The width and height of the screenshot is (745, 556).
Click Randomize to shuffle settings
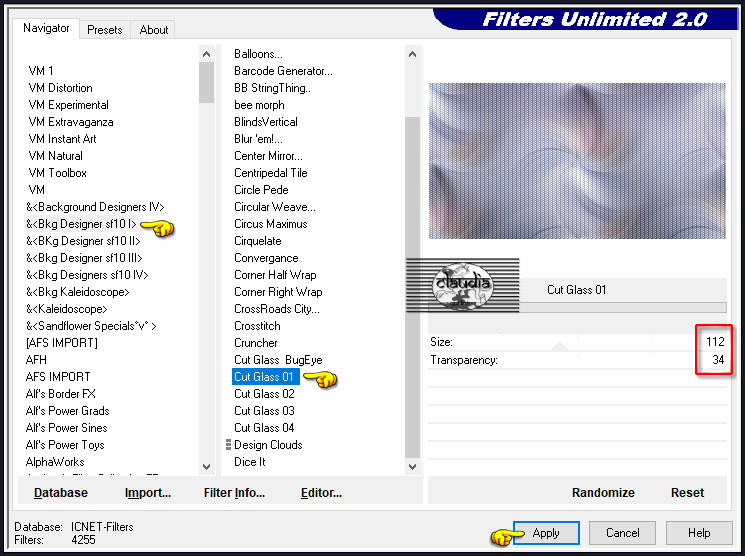[603, 493]
